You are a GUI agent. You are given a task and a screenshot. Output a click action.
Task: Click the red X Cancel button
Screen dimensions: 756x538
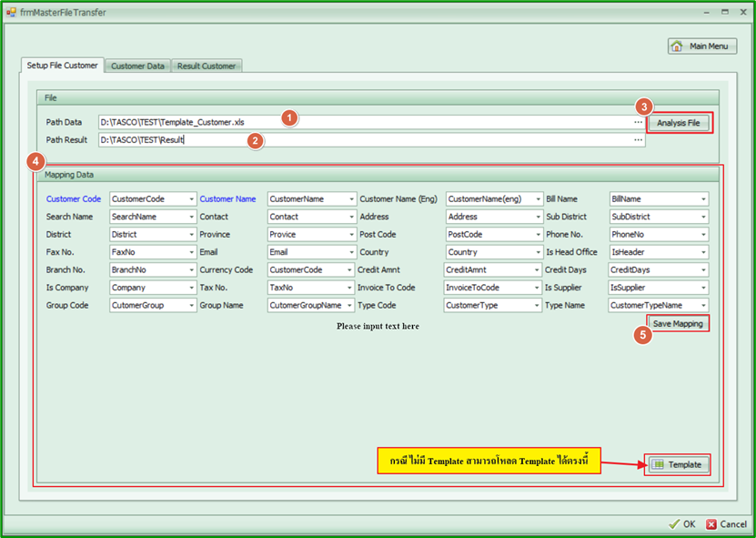tap(726, 524)
